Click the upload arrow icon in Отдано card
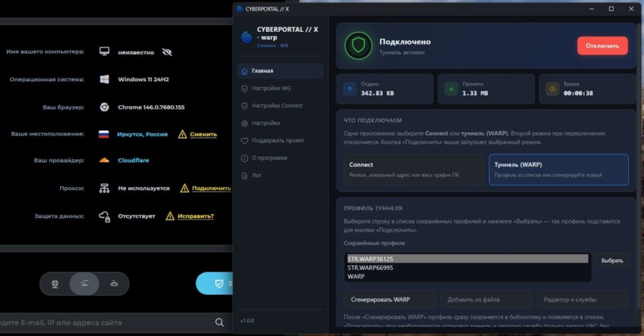 tap(350, 89)
